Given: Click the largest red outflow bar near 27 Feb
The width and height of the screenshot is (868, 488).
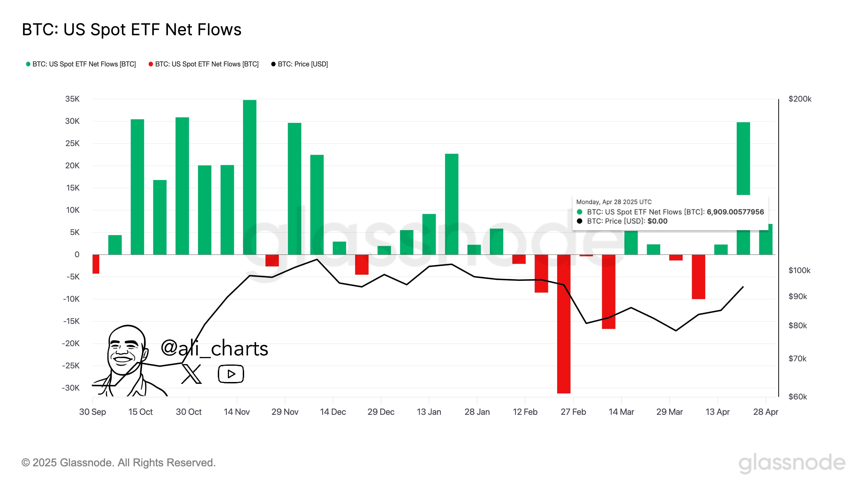Looking at the screenshot, I should 564,323.
